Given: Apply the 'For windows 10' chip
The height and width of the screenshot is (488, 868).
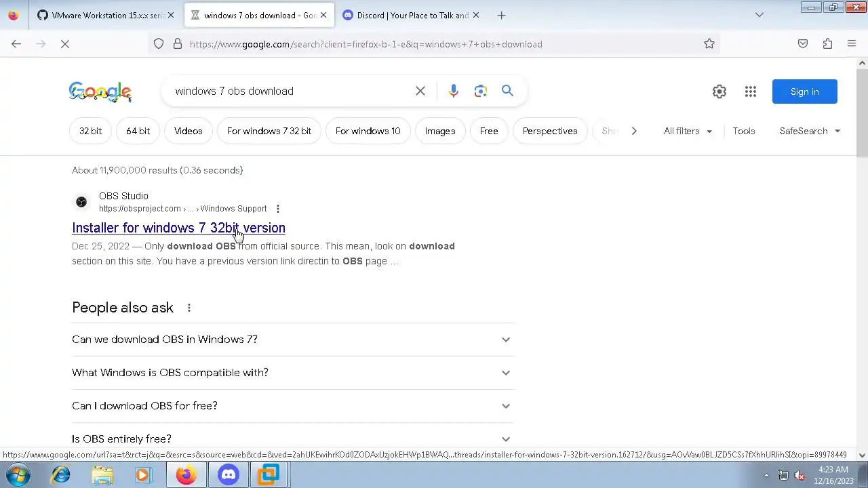Looking at the screenshot, I should tap(368, 131).
